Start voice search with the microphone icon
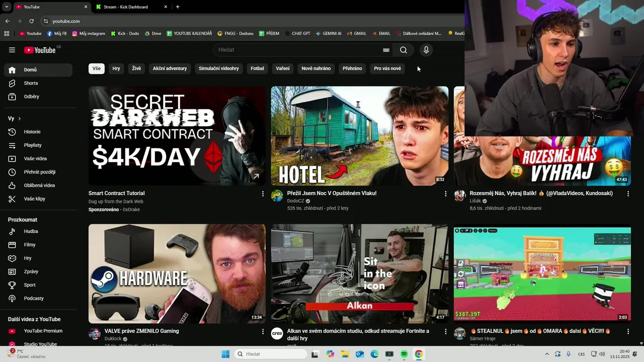The image size is (644, 362). pos(426,50)
